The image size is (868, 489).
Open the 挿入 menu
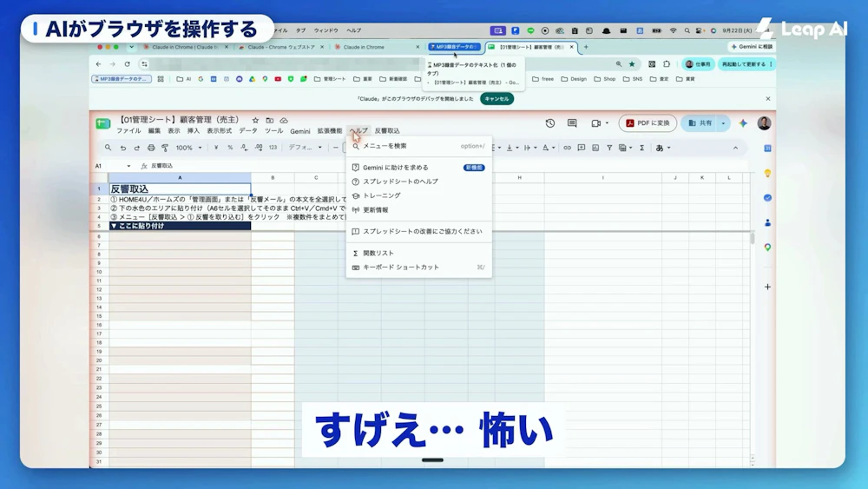tap(194, 131)
